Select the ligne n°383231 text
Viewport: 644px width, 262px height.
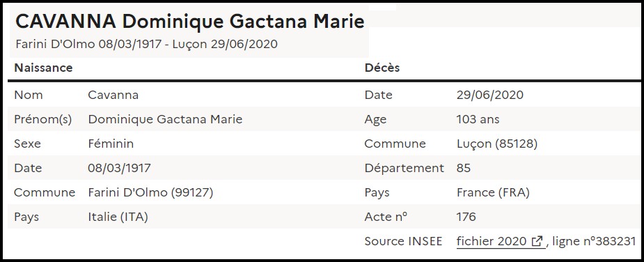click(x=594, y=241)
